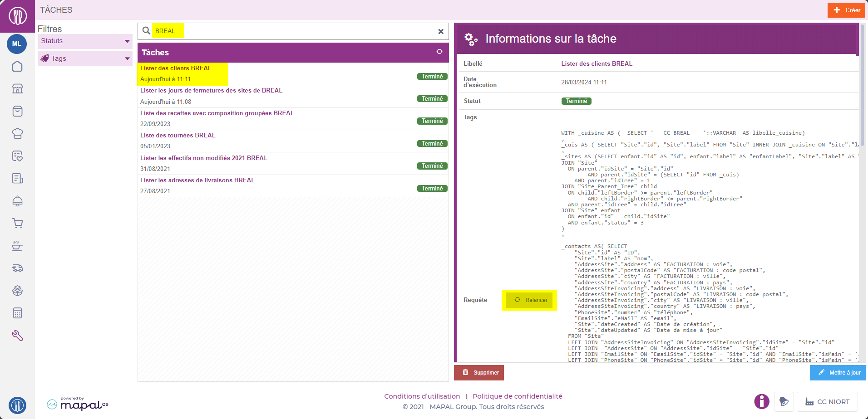Viewport: 868px width, 419px height.
Task: Click the vertical scrollbar of the task information panel
Action: (x=863, y=86)
